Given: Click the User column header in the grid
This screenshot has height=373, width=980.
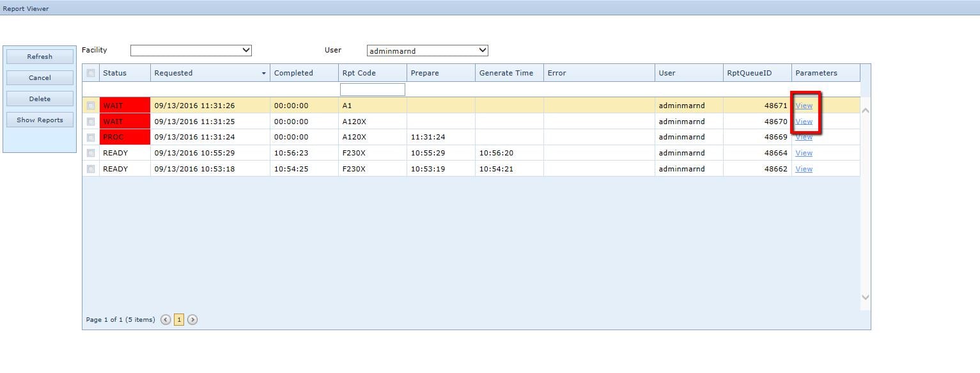Looking at the screenshot, I should point(689,73).
